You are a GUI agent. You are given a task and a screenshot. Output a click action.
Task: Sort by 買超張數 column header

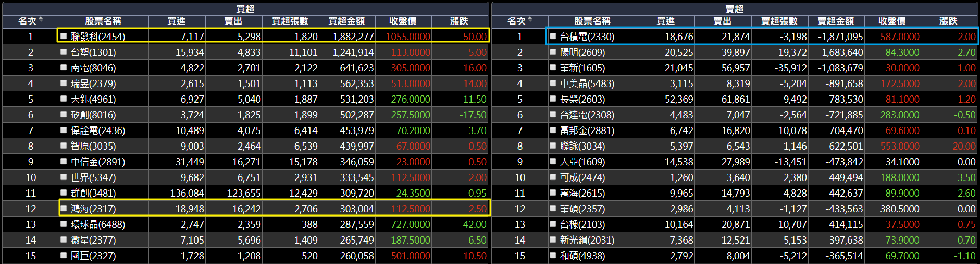(290, 21)
